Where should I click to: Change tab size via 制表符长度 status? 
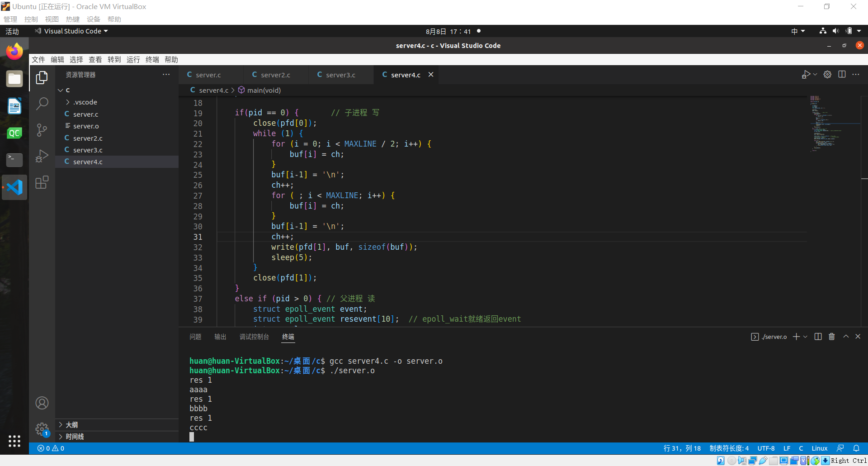[x=729, y=448]
